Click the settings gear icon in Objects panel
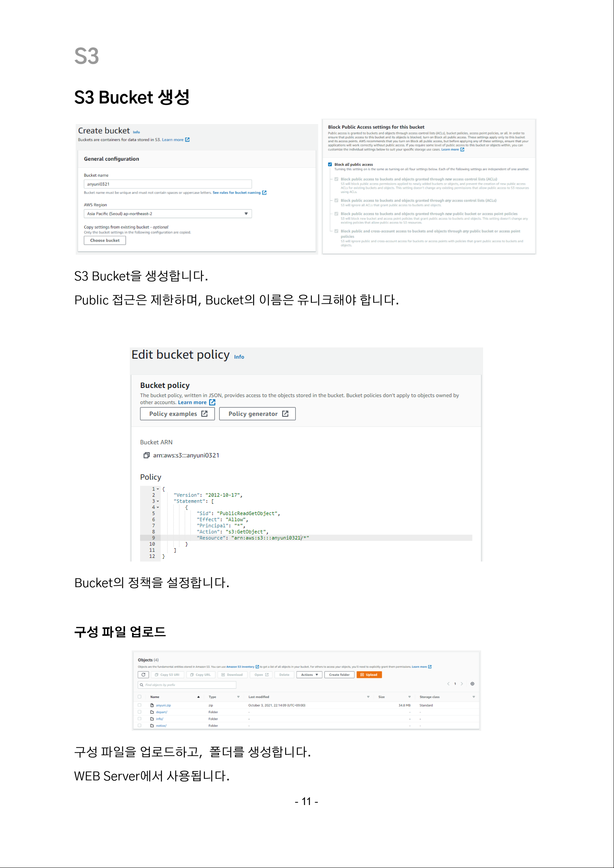The width and height of the screenshot is (614, 868). (x=472, y=684)
